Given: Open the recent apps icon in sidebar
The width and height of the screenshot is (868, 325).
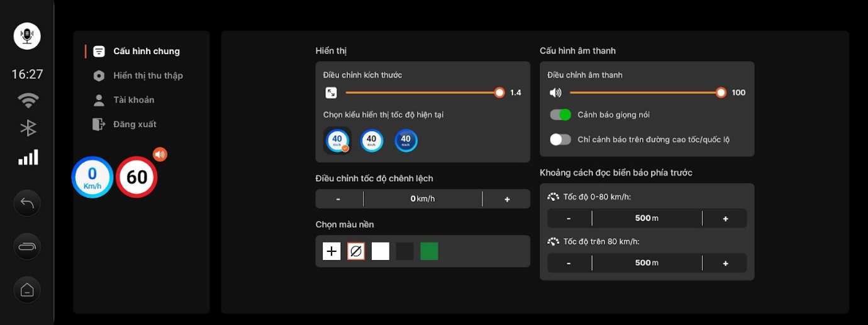Looking at the screenshot, I should tap(27, 246).
